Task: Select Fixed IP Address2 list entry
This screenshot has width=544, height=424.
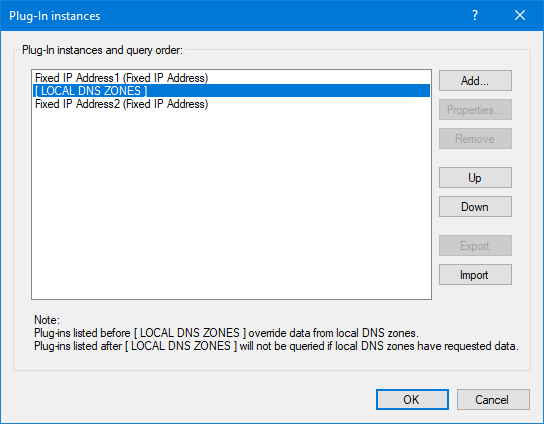Action: (231, 104)
